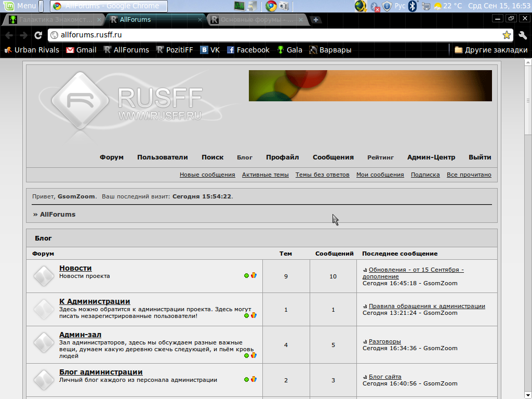This screenshot has height=399, width=532.
Task: Click the disabled Bluetooth tray icon with red X
Action: [375, 6]
